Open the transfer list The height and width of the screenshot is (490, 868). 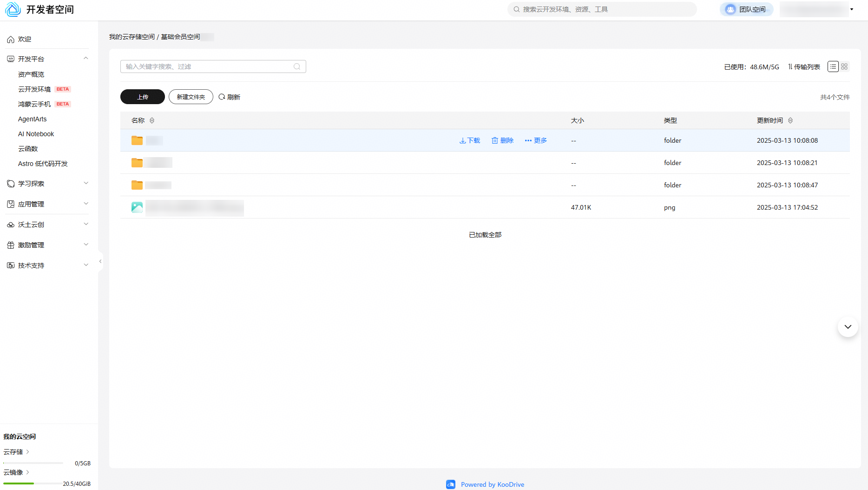coord(804,66)
